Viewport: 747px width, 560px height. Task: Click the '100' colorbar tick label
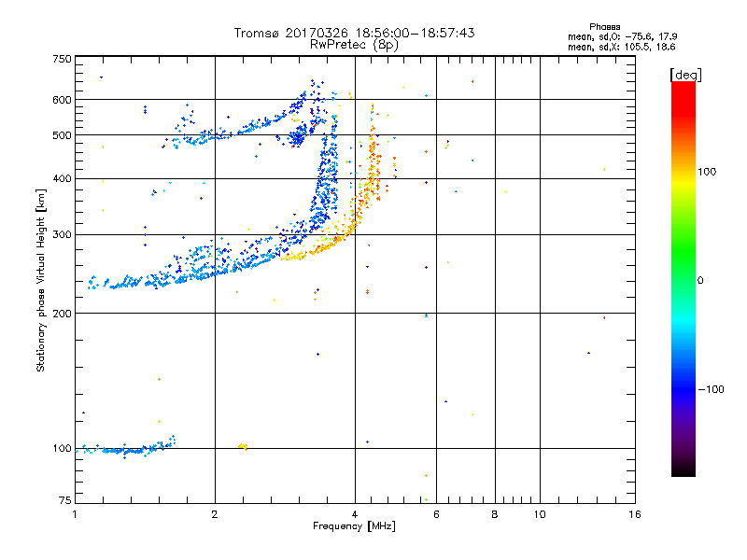[707, 172]
